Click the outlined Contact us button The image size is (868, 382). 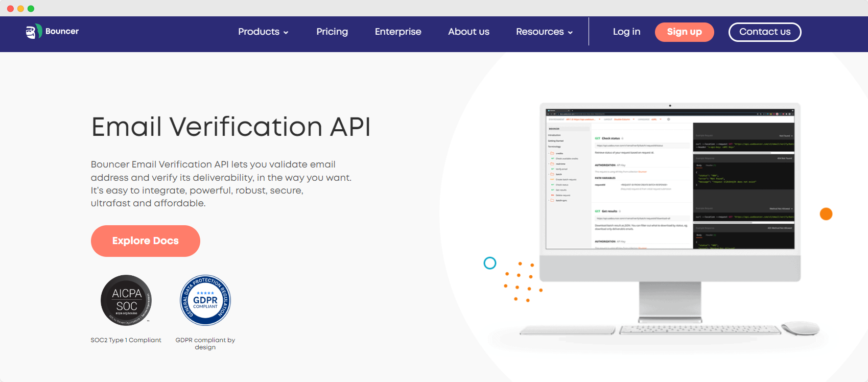(x=764, y=32)
